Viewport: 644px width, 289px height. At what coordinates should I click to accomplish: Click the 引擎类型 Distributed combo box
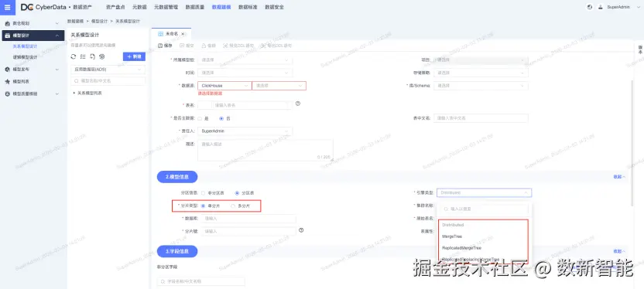pos(485,192)
